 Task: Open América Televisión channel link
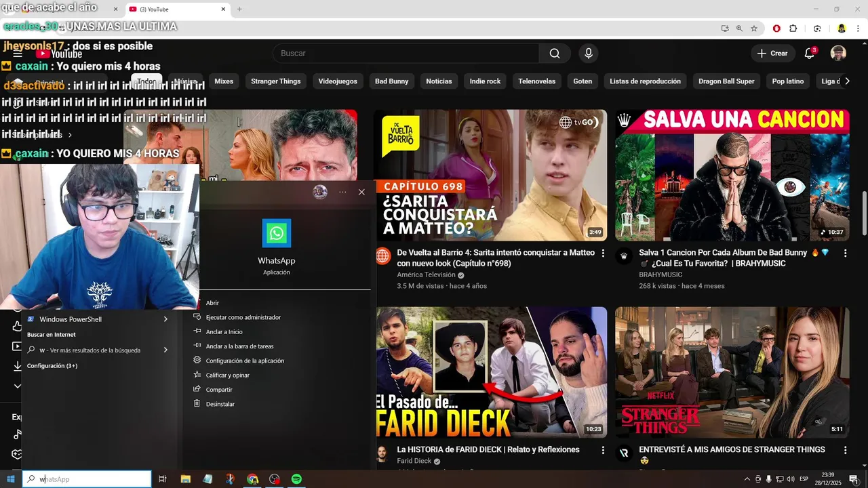click(x=426, y=275)
